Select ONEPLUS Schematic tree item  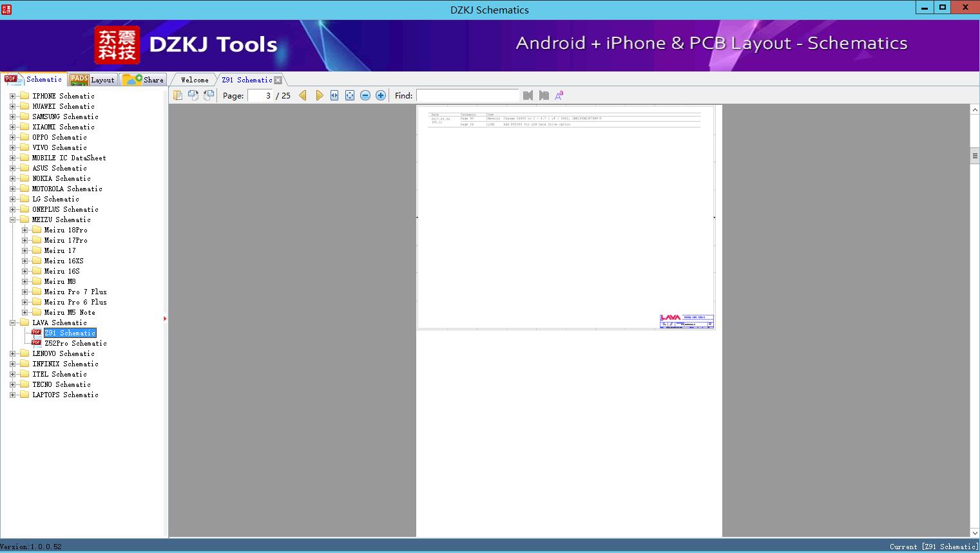[x=65, y=209]
